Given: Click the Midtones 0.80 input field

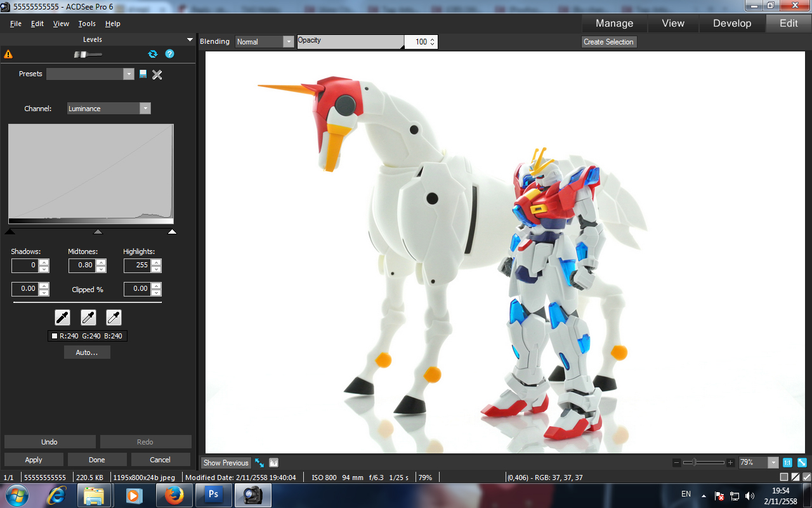Looking at the screenshot, I should [82, 265].
